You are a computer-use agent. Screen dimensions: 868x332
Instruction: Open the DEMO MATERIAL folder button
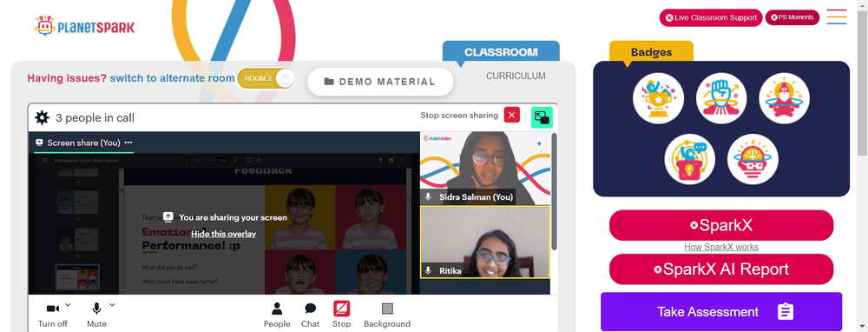click(x=380, y=82)
